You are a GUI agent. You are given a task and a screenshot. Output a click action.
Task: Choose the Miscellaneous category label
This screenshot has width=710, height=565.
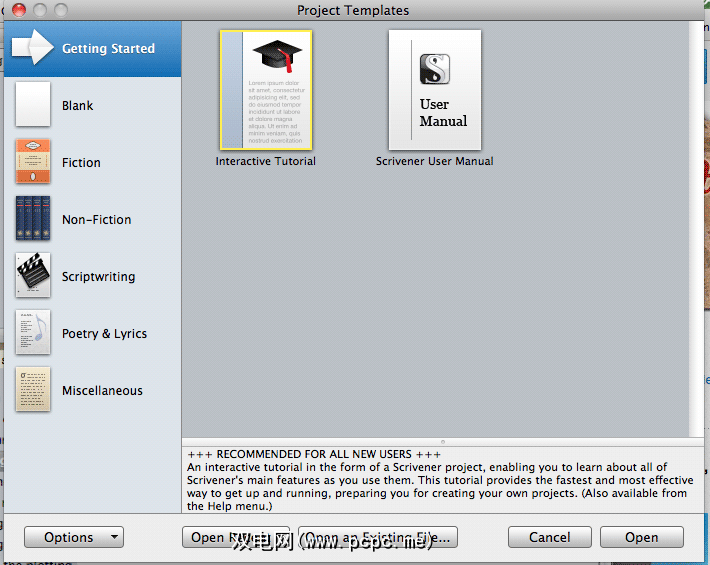click(102, 391)
